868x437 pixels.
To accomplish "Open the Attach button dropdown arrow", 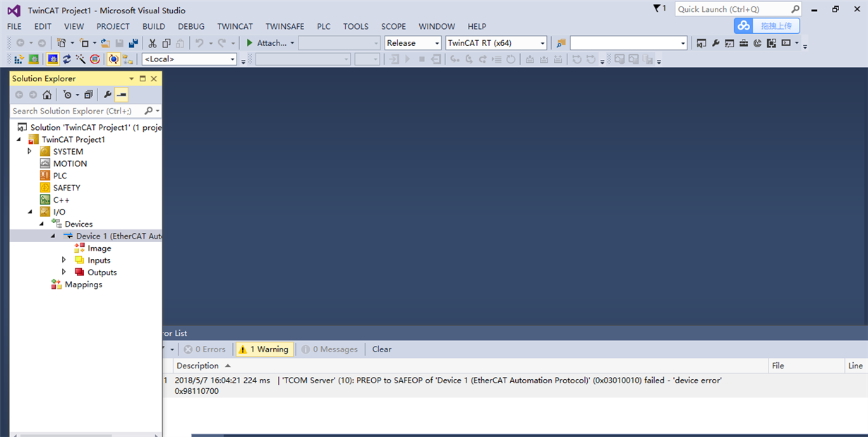I will coord(292,43).
